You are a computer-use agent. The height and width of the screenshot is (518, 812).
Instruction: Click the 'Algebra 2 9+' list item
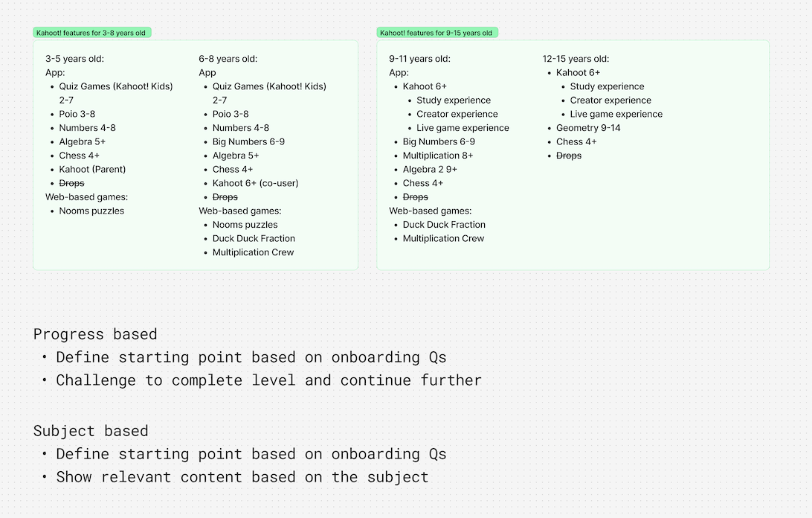click(430, 170)
